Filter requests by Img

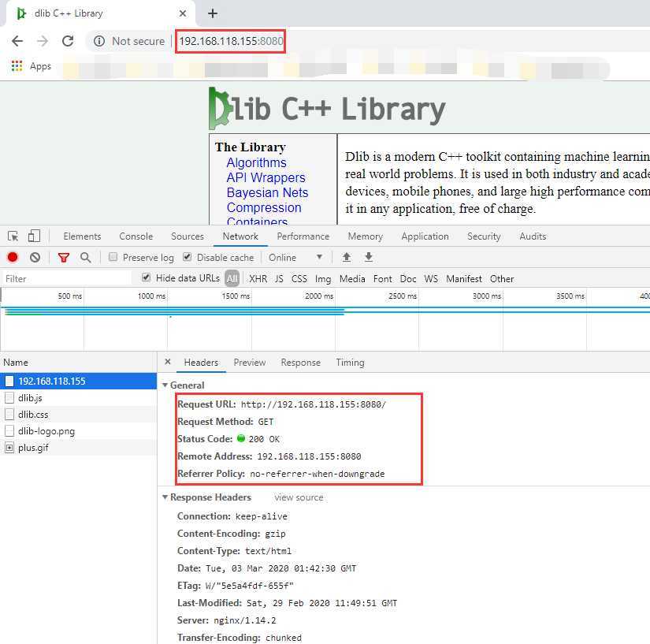[x=323, y=279]
